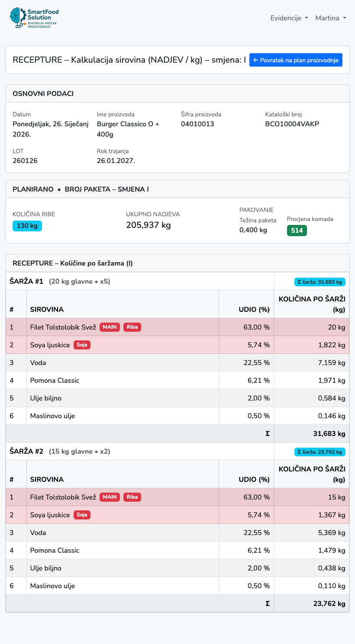
Task: Click Povratak na plan proizvodnje button
Action: [x=296, y=60]
